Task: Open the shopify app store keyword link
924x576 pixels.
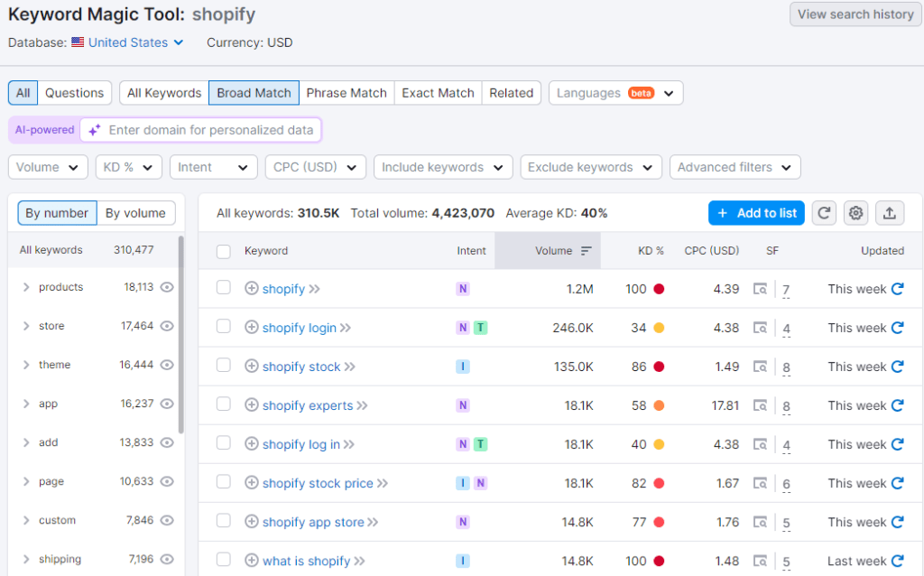Action: 313,523
